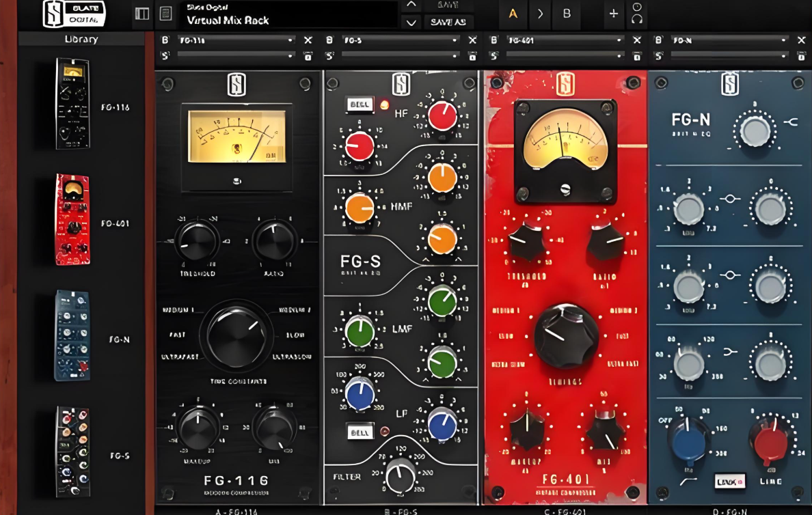Select setting A

[513, 14]
